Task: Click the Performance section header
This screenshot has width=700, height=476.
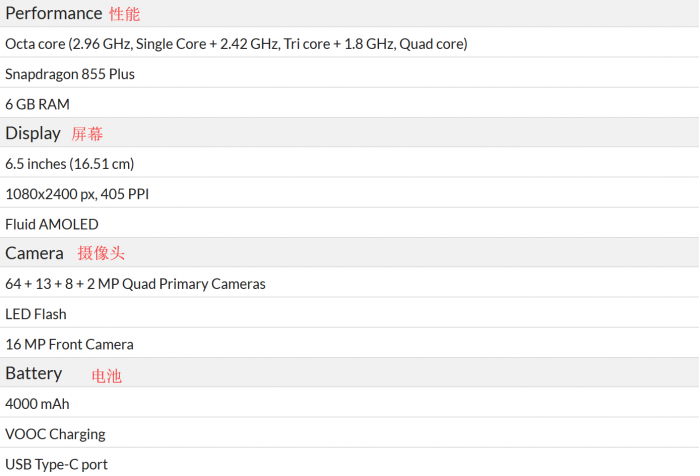Action: click(x=53, y=13)
